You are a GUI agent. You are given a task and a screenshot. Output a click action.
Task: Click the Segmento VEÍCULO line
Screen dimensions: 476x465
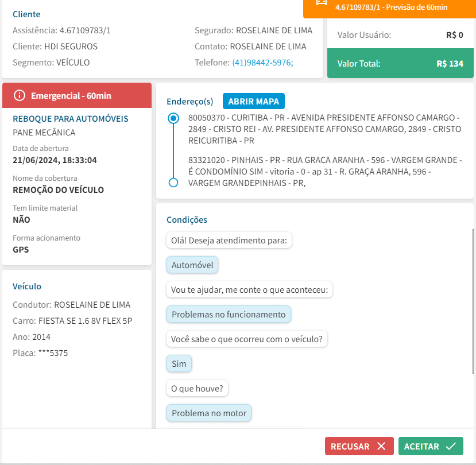[x=51, y=63]
